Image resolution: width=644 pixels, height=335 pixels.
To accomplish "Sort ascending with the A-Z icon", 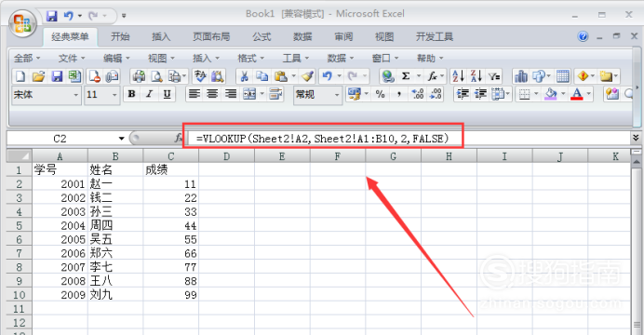I will click(458, 76).
